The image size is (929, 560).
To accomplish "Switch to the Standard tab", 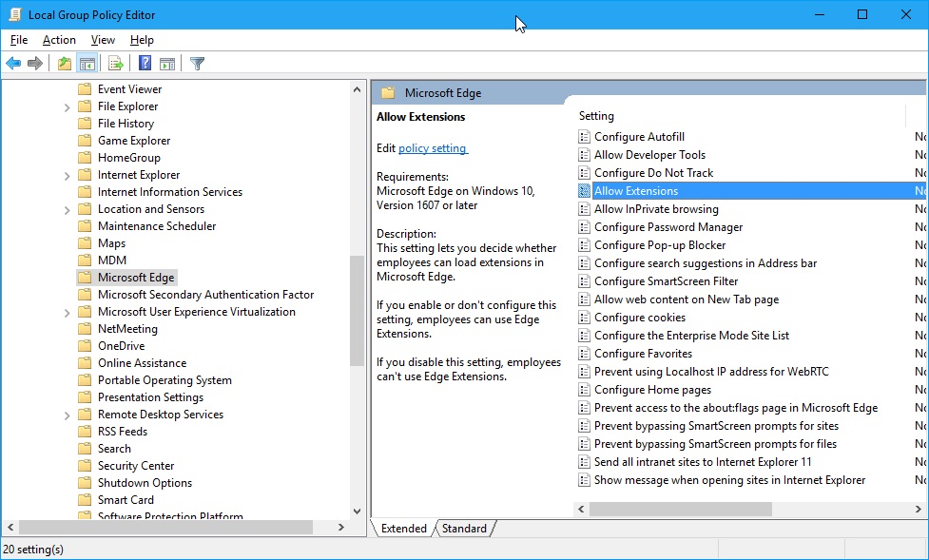I will [464, 529].
